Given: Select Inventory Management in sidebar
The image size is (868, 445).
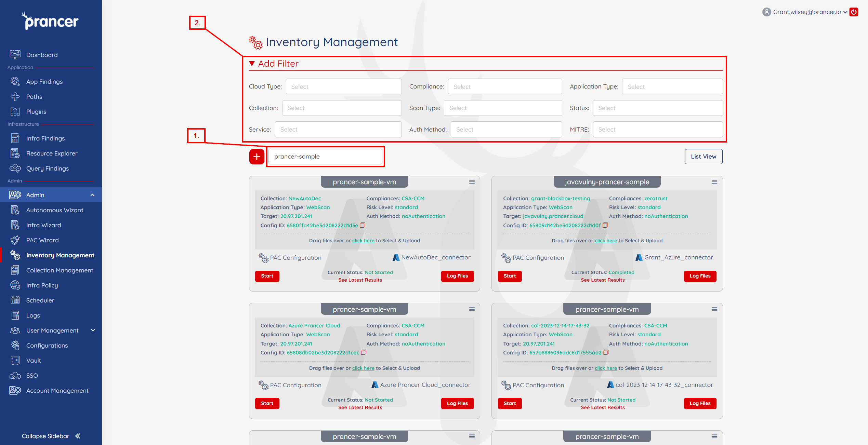Looking at the screenshot, I should pos(60,255).
